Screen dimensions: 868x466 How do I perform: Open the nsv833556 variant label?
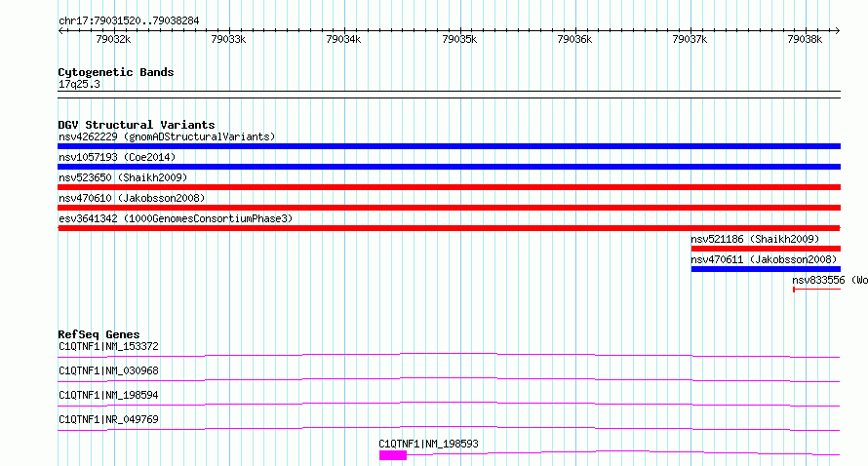830,280
